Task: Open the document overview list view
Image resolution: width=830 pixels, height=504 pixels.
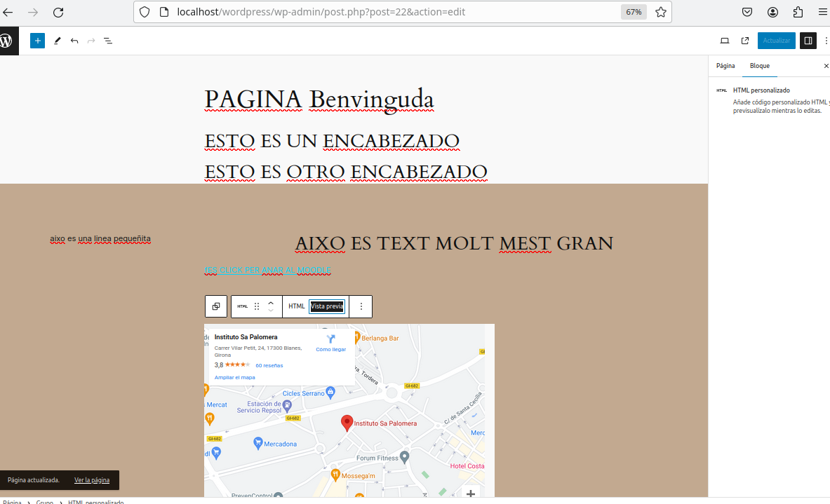Action: point(108,41)
